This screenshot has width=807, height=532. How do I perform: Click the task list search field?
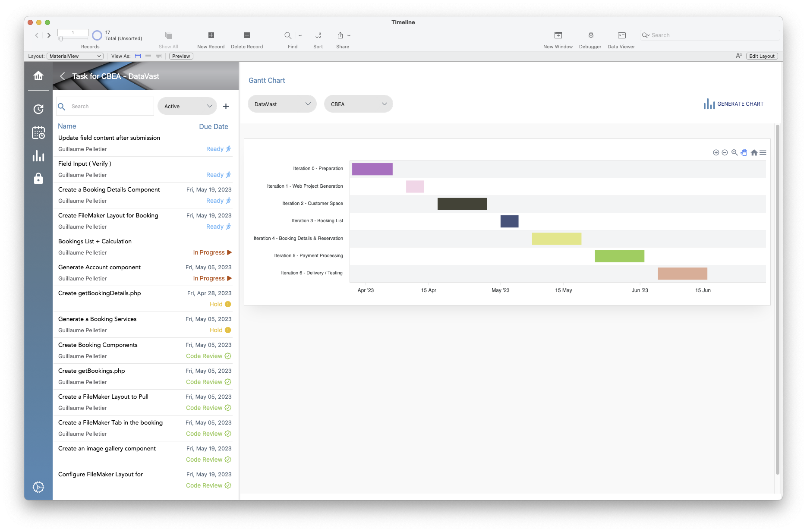click(x=105, y=106)
